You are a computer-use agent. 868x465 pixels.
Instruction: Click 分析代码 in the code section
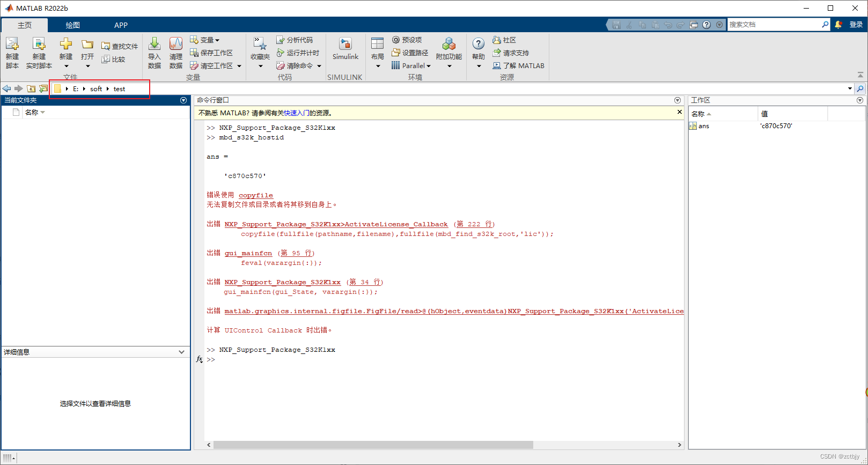295,40
